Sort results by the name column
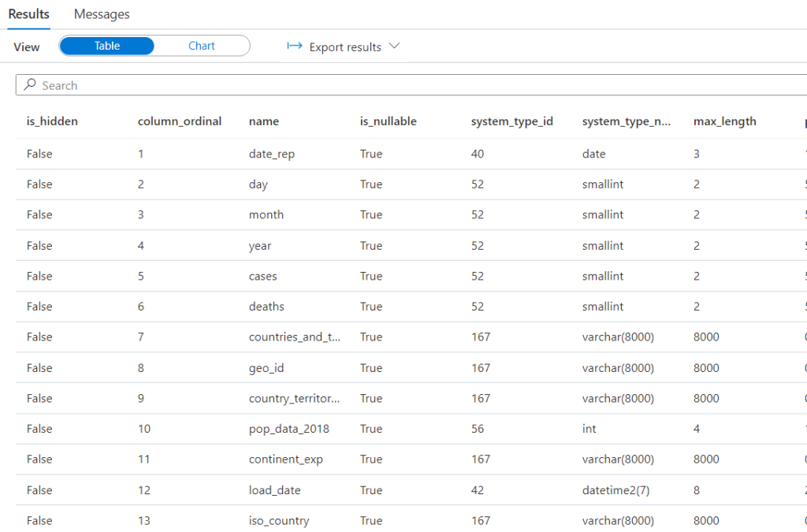Viewport: 807px width, 532px height. pos(263,121)
